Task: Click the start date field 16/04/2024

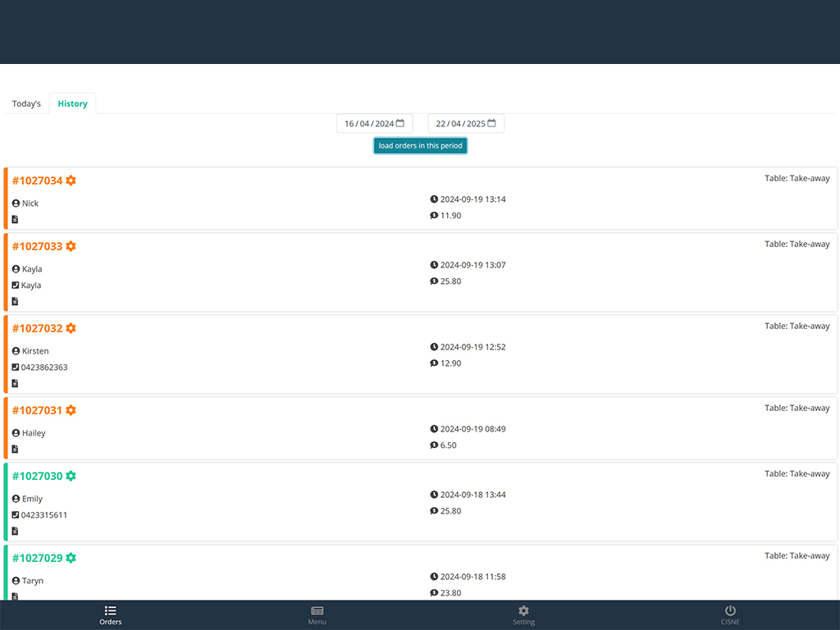Action: click(x=368, y=124)
